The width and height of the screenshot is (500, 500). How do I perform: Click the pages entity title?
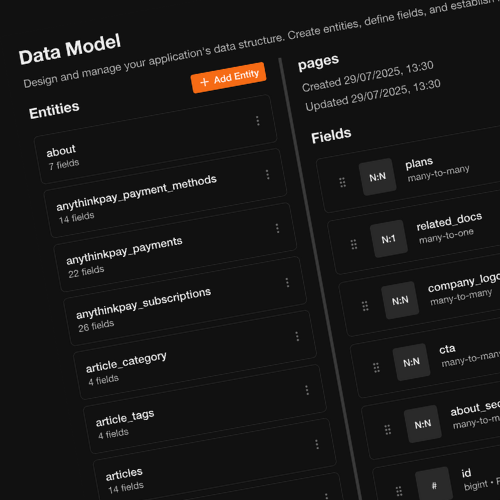pyautogui.click(x=318, y=62)
